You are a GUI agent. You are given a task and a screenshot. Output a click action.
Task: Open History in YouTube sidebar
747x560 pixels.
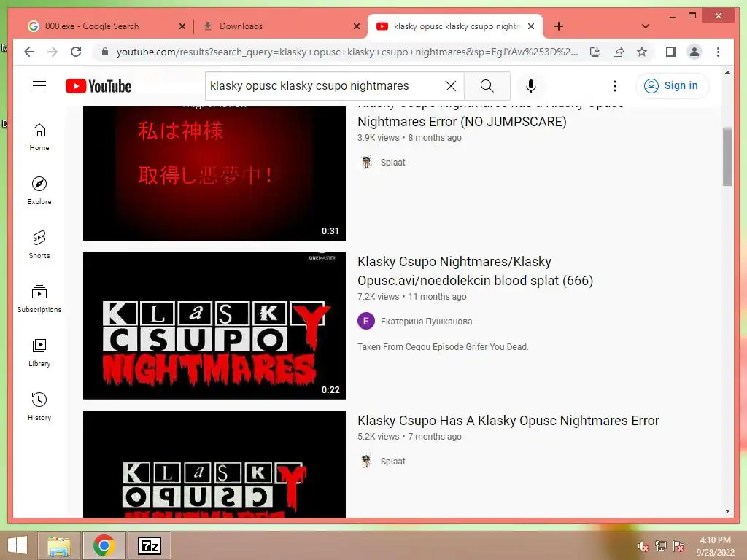click(39, 406)
